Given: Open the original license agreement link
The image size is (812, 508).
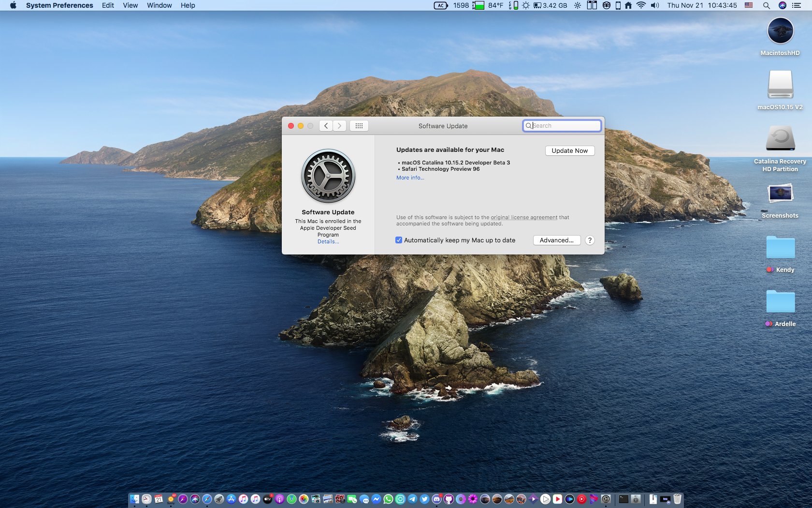Looking at the screenshot, I should pos(524,218).
